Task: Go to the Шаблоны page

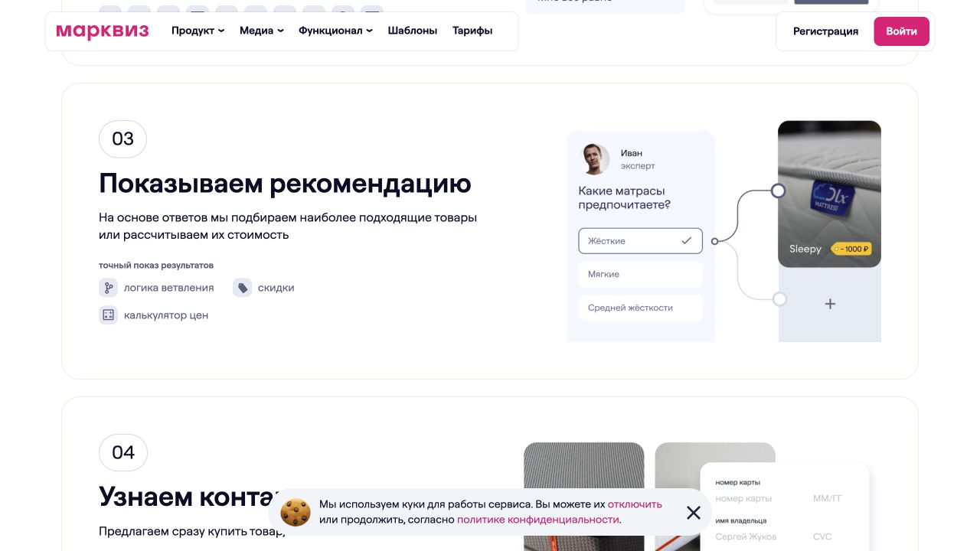Action: pos(413,31)
